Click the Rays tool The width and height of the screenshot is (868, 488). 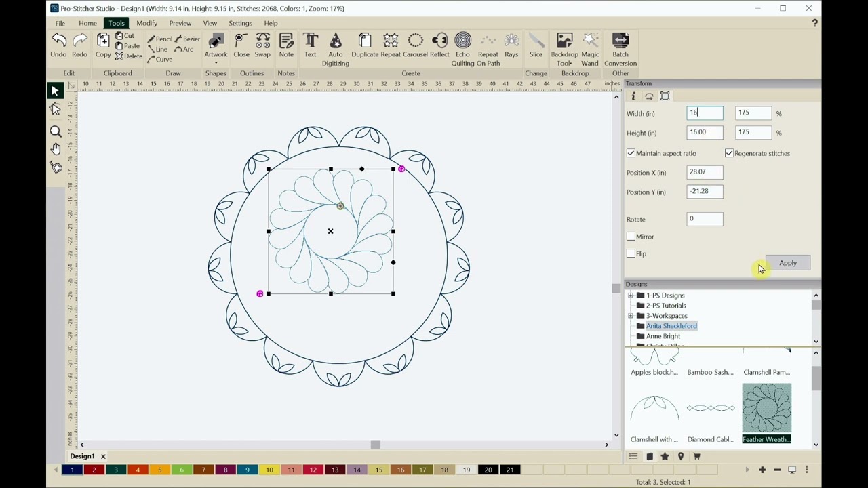click(511, 45)
